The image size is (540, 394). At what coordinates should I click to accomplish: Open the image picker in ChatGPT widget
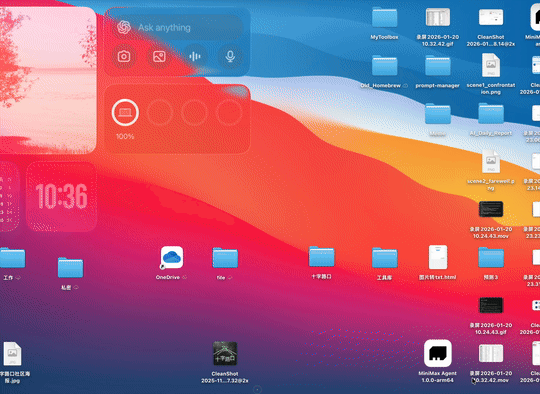[159, 56]
